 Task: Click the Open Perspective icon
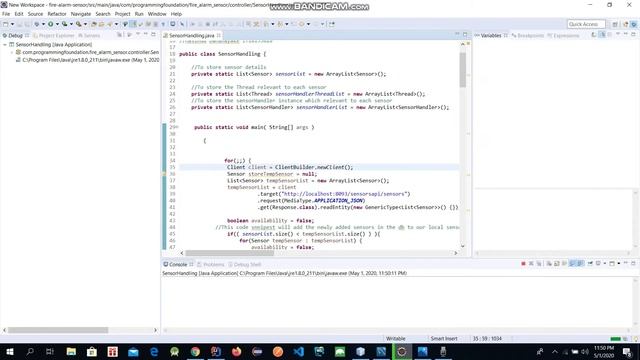click(615, 24)
